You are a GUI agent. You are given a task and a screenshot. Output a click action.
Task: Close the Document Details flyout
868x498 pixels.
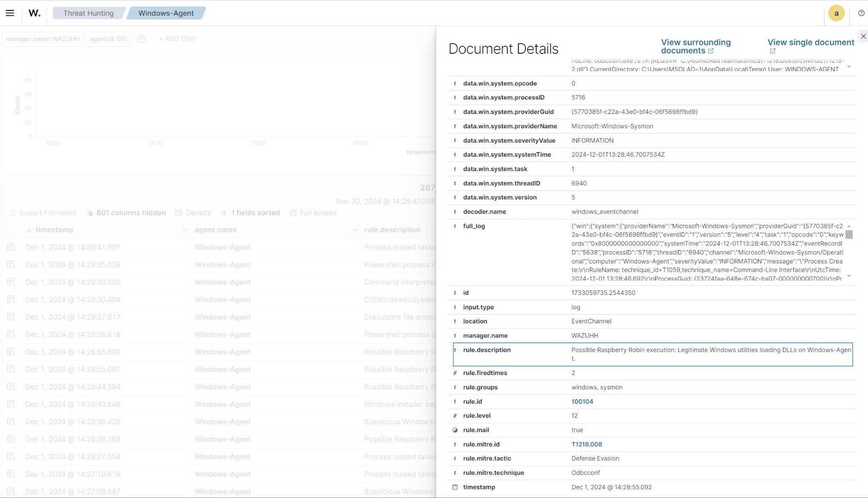(863, 36)
